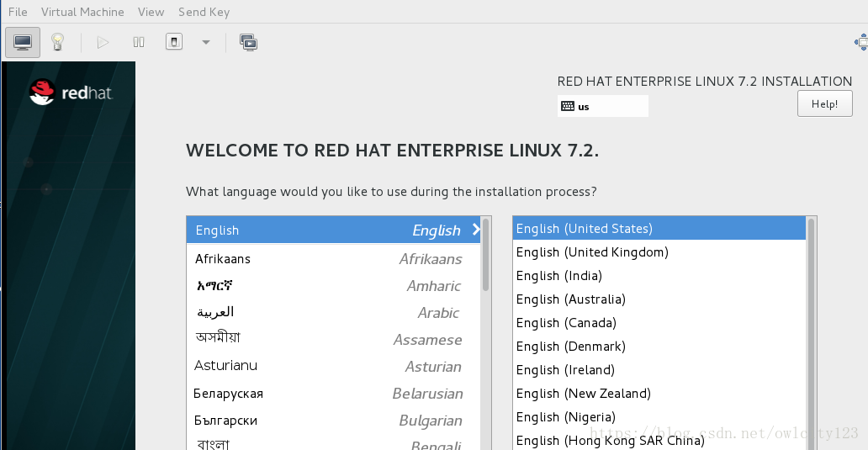The height and width of the screenshot is (450, 868).
Task: Click the locale list scrollbar
Action: (x=811, y=332)
